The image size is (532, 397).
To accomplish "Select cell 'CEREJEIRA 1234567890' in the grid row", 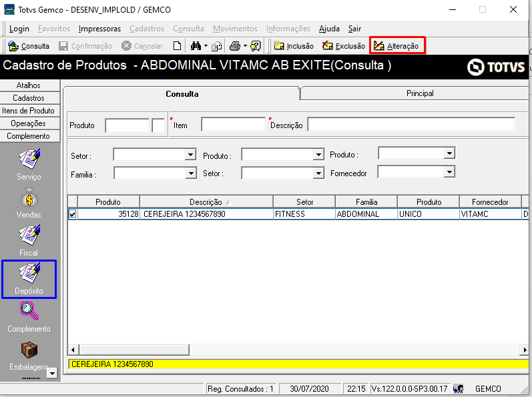I will (x=206, y=214).
